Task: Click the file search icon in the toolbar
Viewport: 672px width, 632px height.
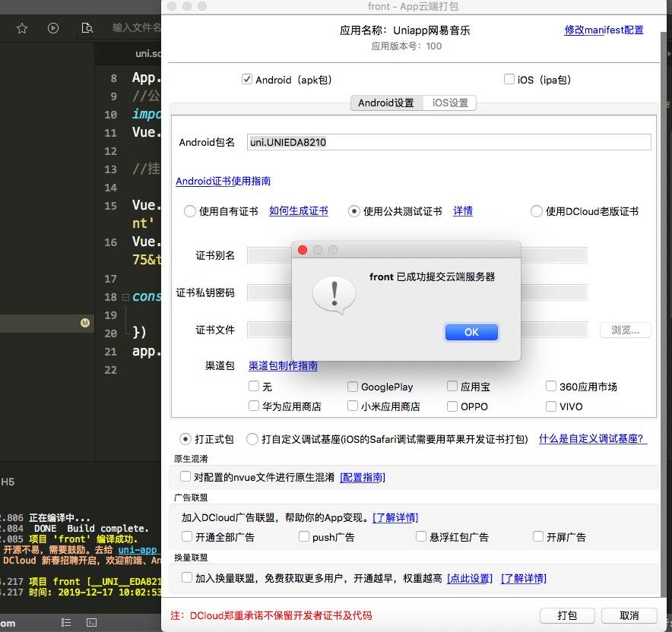Action: tap(87, 28)
